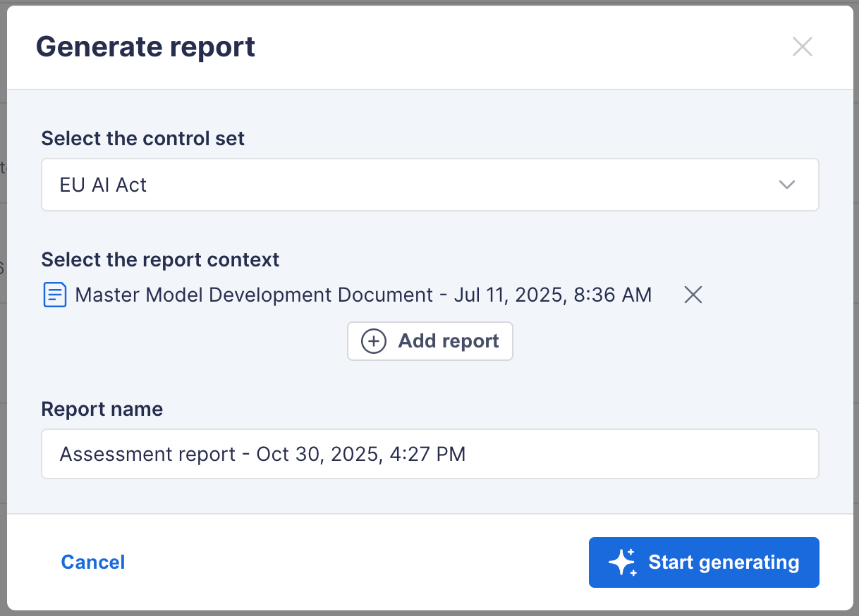Select the Master Model Development Document entry text

254,295
